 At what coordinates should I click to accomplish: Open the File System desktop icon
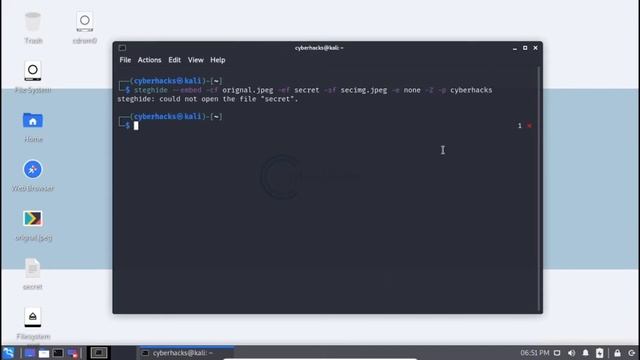(x=33, y=77)
